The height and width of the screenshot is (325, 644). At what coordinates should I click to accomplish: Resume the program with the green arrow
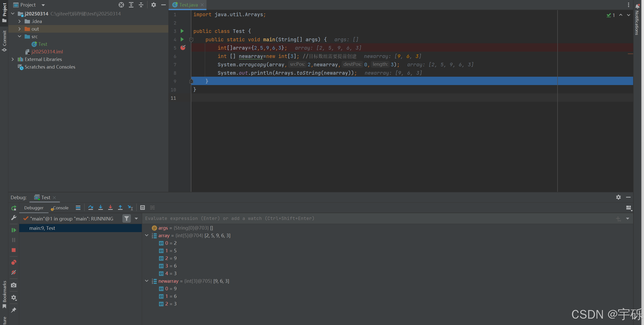point(14,230)
